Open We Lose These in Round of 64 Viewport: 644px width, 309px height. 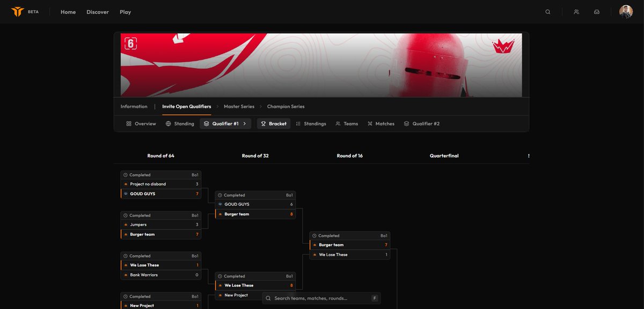161,265
